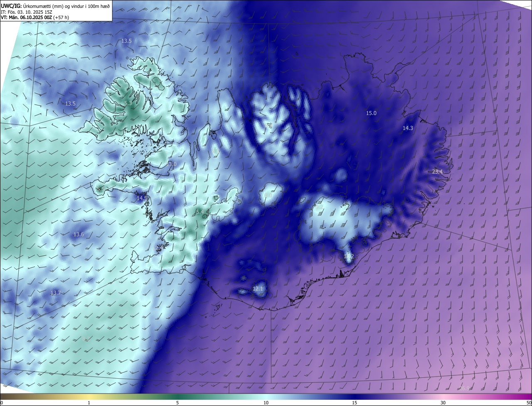
Task: Click the 10 tick on color scale
Action: (266, 403)
